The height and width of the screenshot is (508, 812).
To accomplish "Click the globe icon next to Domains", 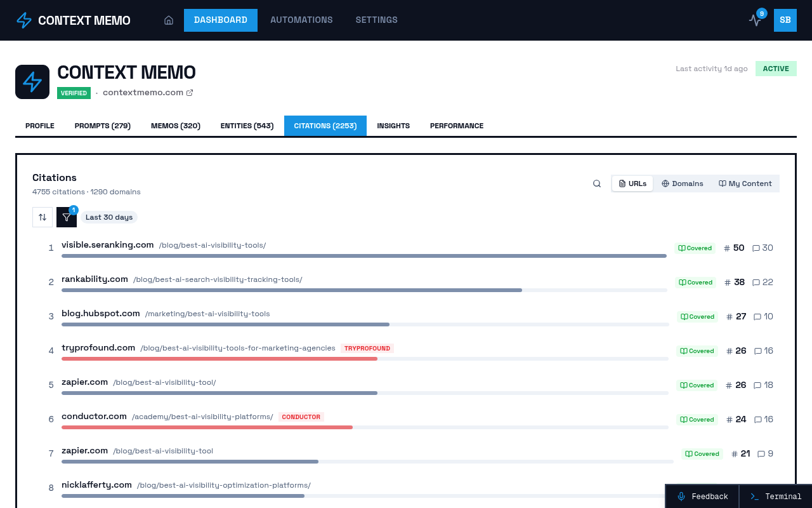I will pyautogui.click(x=664, y=184).
